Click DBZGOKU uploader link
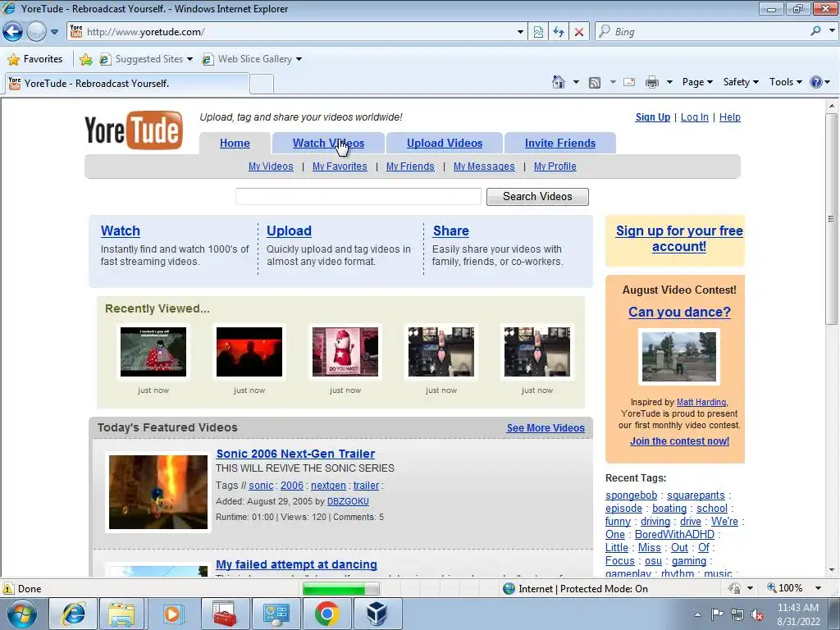 pyautogui.click(x=348, y=501)
